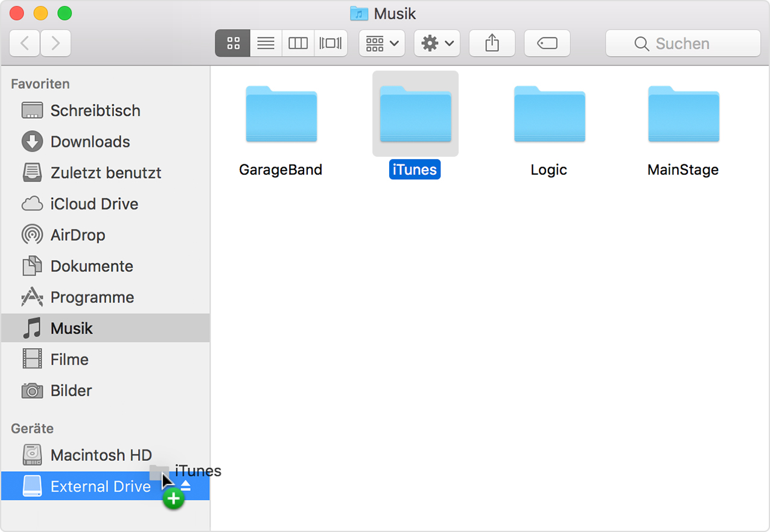Open Downloads in the sidebar
The height and width of the screenshot is (532, 770).
coord(105,142)
